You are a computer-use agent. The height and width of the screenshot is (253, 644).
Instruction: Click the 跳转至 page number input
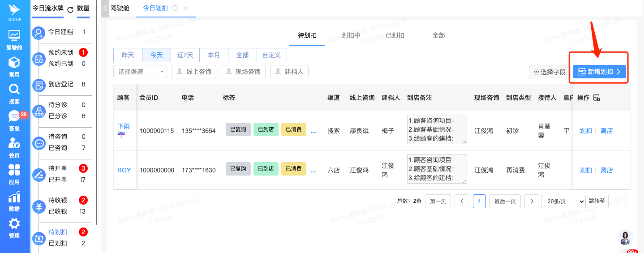(617, 201)
